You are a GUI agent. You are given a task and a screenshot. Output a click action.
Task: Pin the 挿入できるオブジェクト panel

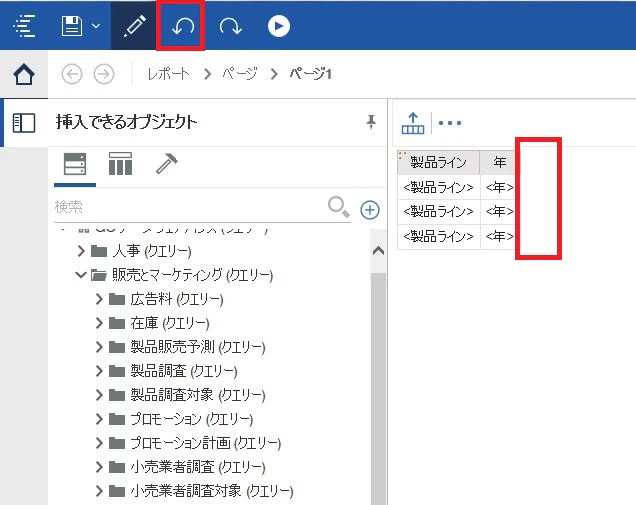tap(371, 122)
